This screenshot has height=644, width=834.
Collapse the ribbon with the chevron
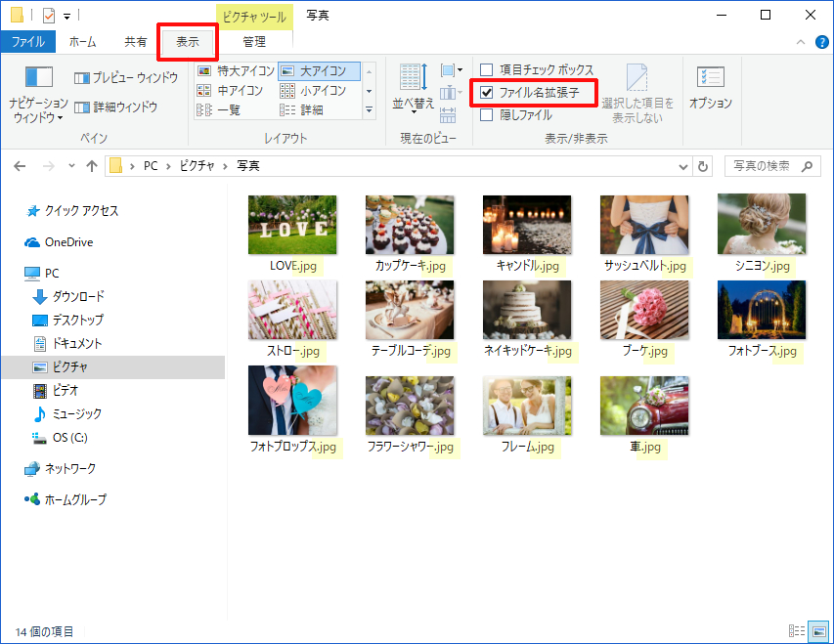(x=801, y=42)
